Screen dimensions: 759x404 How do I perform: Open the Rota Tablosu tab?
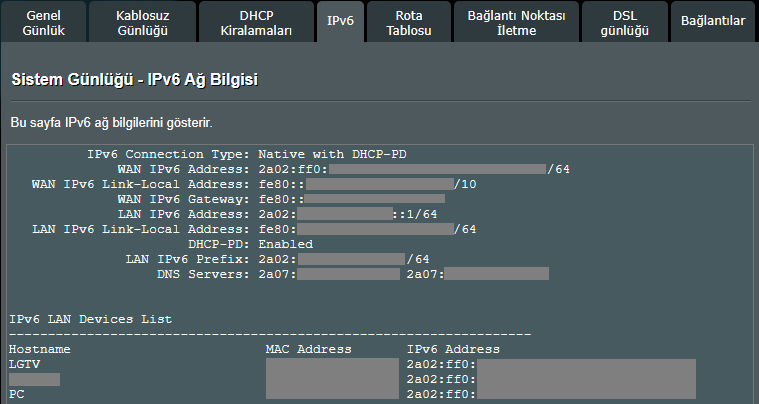click(x=408, y=23)
